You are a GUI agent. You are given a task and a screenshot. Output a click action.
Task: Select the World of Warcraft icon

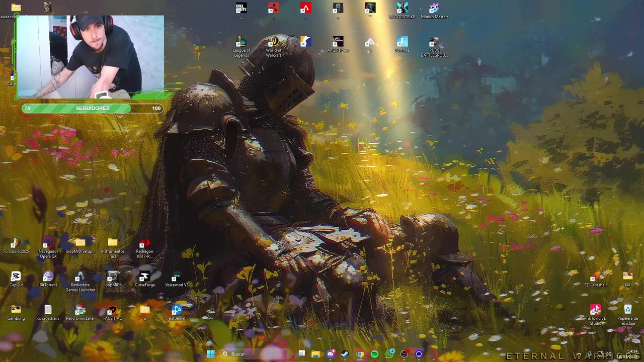273,47
